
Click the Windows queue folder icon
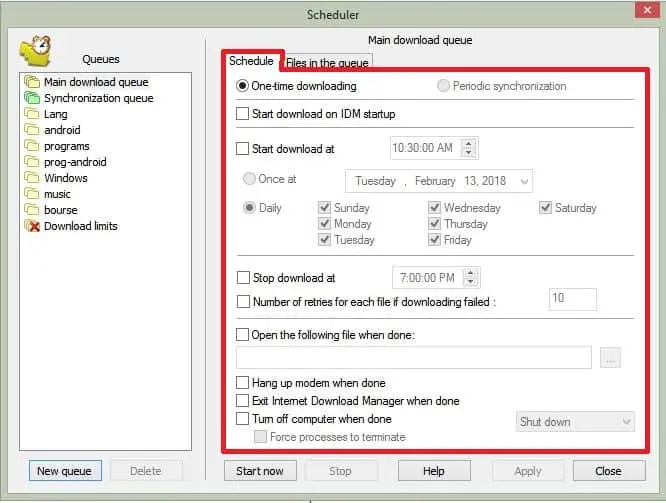31,178
